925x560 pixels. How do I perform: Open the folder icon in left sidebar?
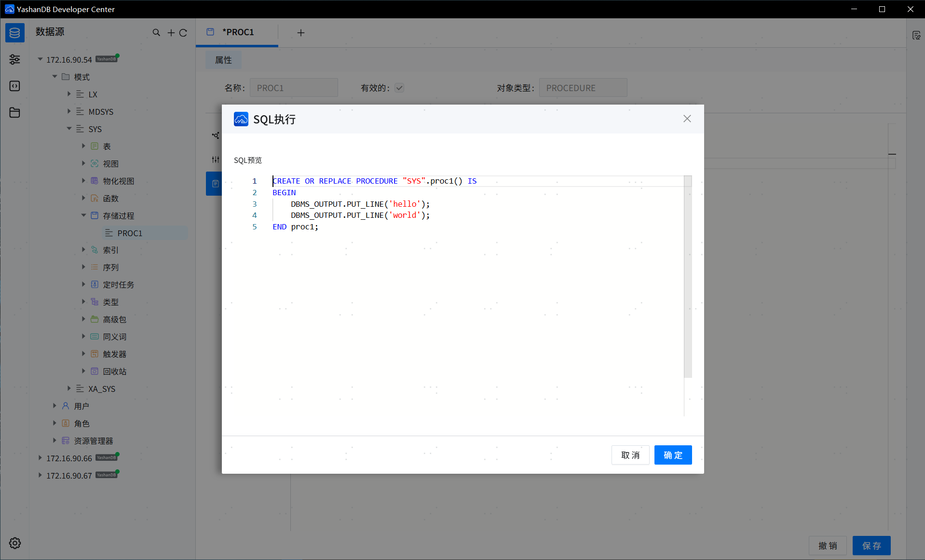pos(15,112)
